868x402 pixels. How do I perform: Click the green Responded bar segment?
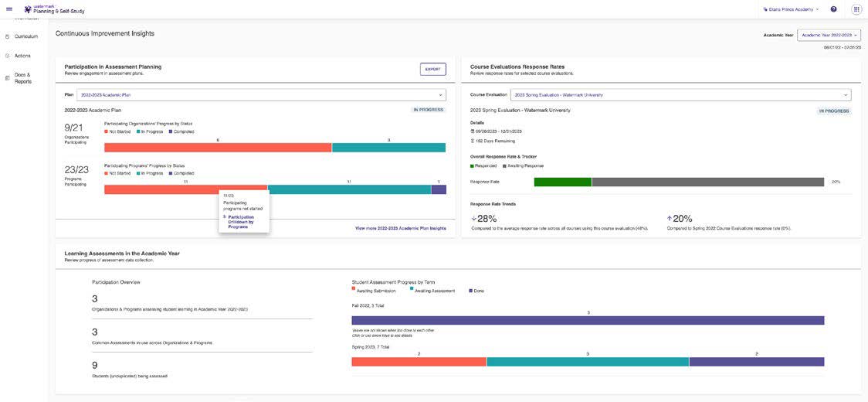562,182
